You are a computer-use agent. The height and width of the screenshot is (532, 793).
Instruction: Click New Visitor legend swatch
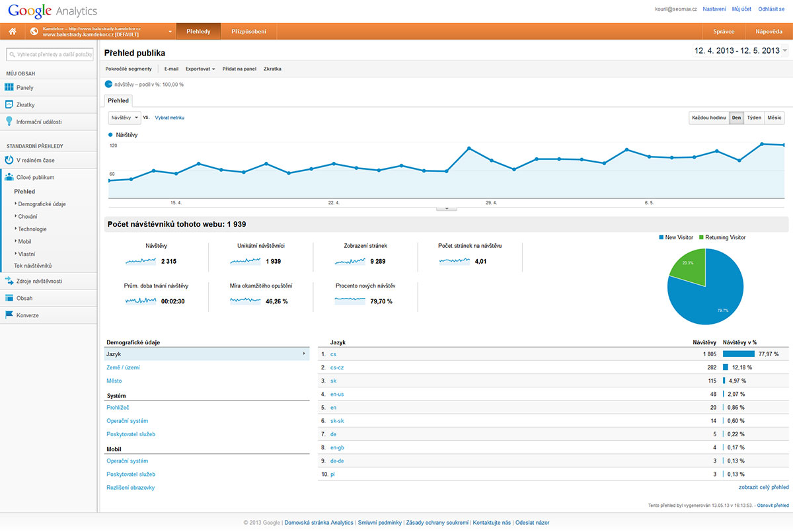click(x=661, y=237)
